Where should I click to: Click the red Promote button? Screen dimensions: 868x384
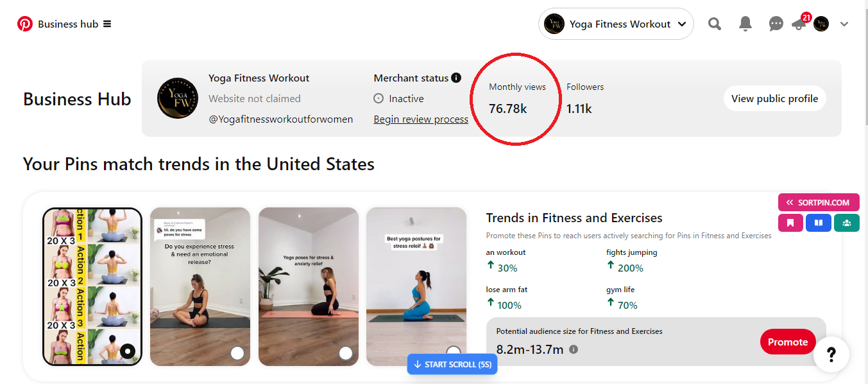pos(788,342)
